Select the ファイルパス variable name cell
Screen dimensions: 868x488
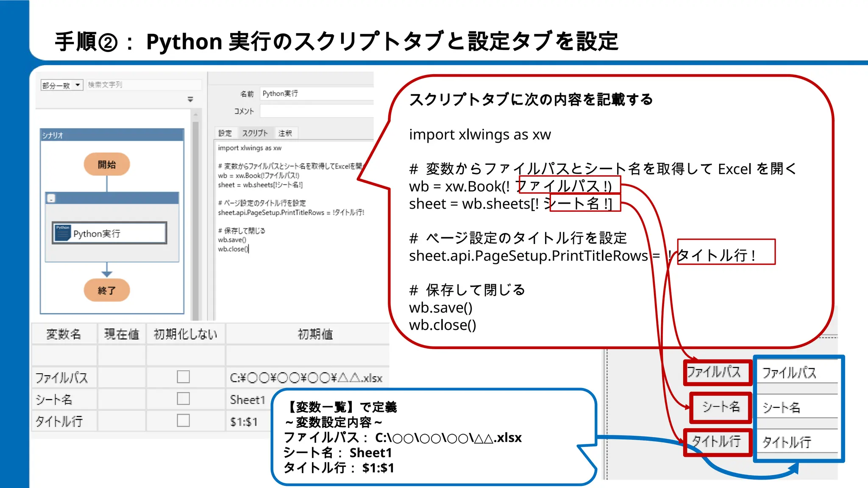(64, 377)
